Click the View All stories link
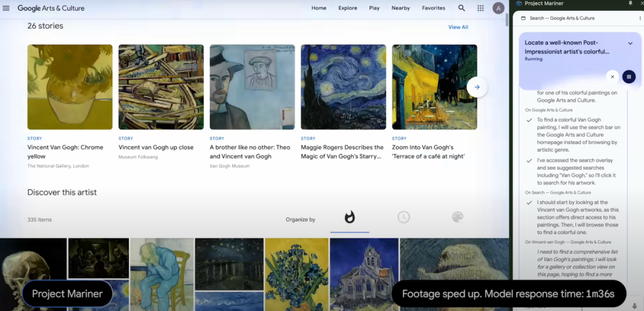The width and height of the screenshot is (644, 311). 458,27
